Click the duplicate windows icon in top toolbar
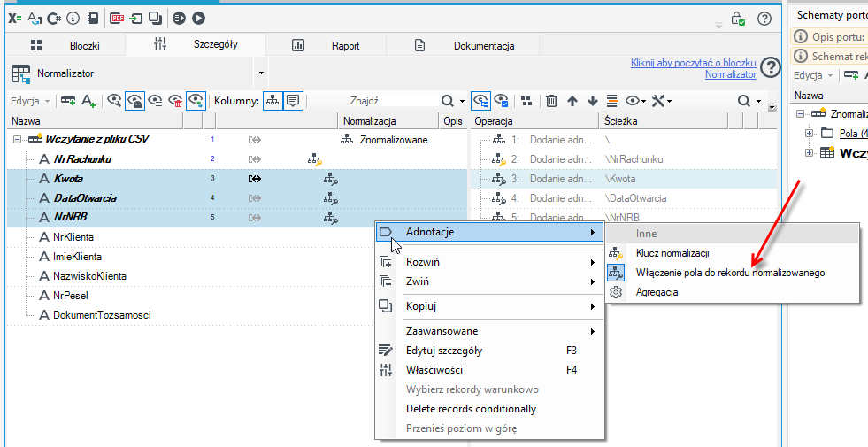Screen dimensions: 868x447 click(x=155, y=19)
